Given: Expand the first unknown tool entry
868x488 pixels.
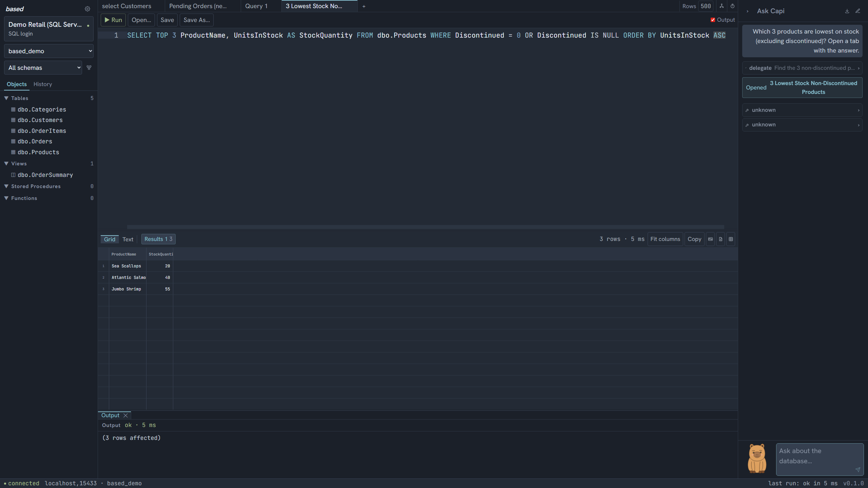Looking at the screenshot, I should (x=802, y=110).
